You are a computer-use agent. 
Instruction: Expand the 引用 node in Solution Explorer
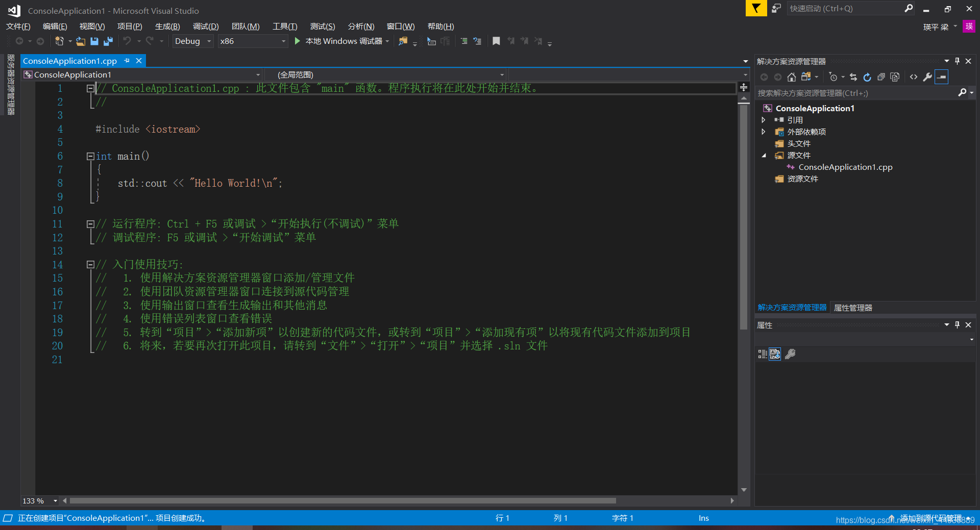point(764,120)
